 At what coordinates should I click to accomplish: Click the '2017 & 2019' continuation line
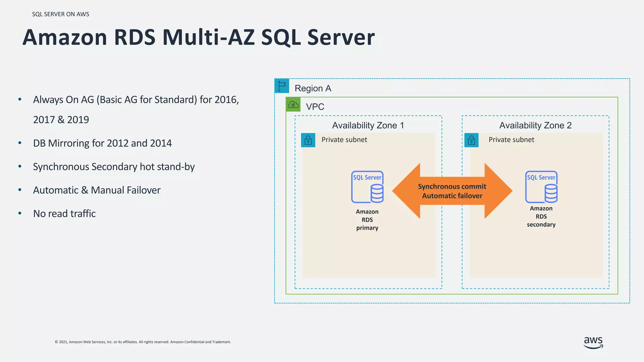coord(61,120)
